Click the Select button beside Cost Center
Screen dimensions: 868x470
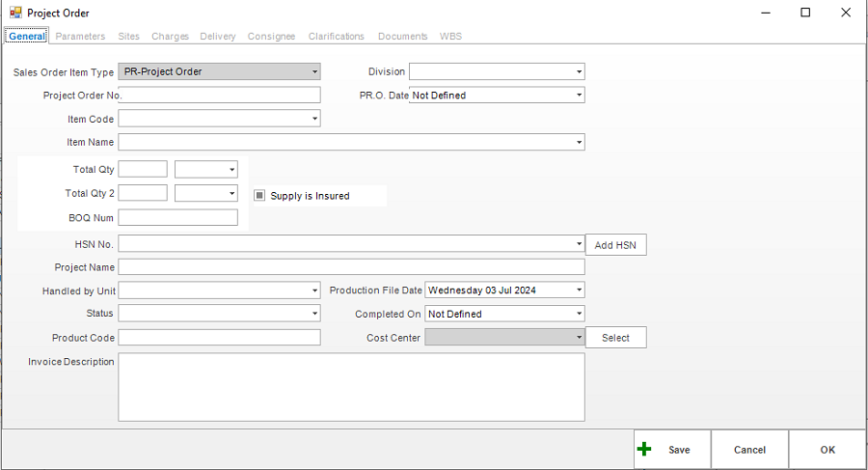click(x=615, y=338)
